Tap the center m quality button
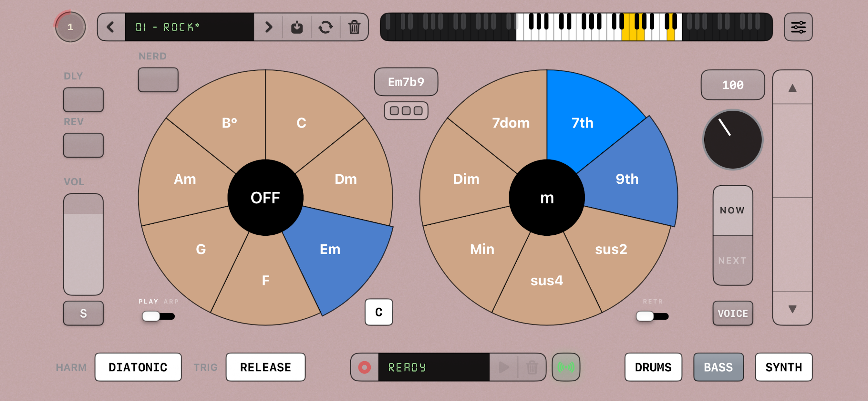 [547, 198]
